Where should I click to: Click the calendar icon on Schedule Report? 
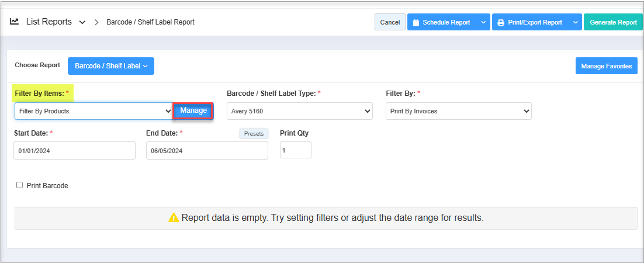point(416,23)
